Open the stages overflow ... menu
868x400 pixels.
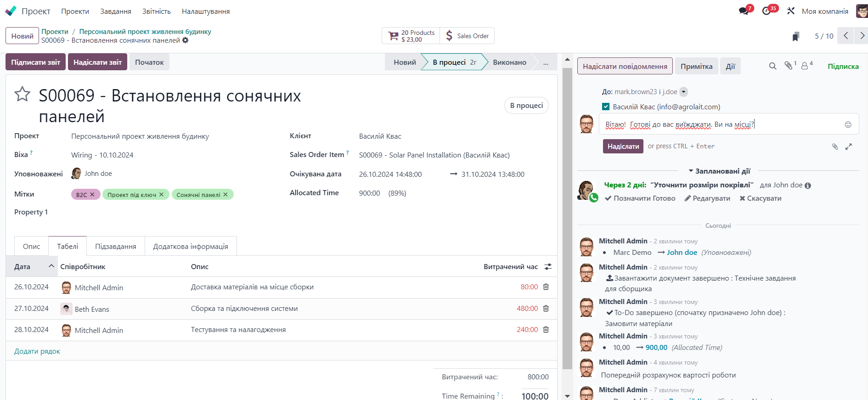point(546,62)
